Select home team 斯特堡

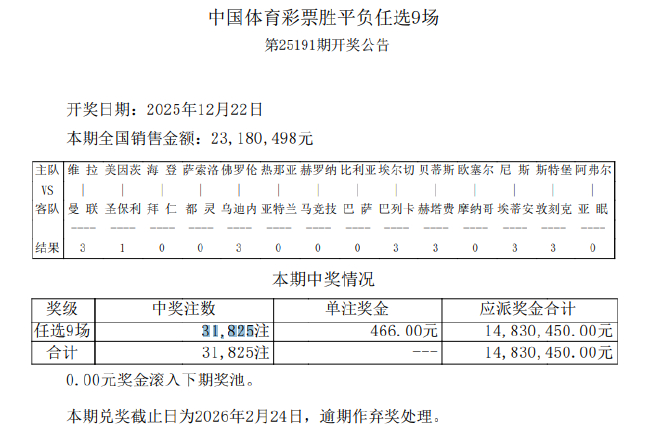coord(553,170)
